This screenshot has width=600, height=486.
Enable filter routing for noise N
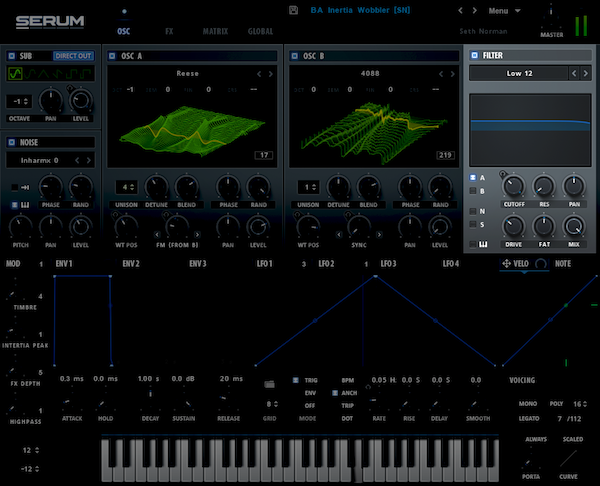click(x=473, y=211)
